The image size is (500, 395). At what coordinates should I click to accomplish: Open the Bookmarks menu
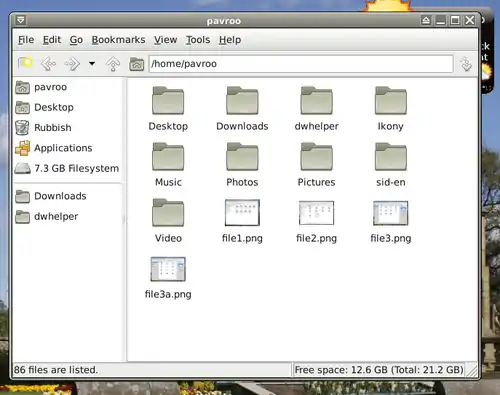pyautogui.click(x=118, y=40)
